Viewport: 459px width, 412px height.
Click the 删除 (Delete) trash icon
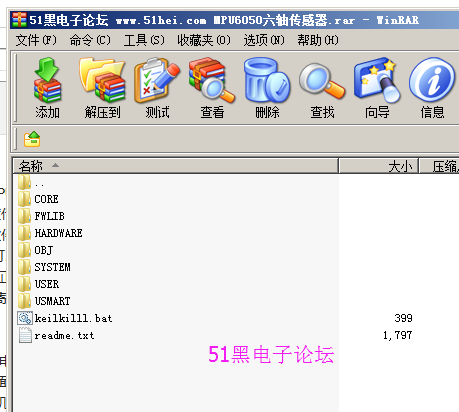pos(267,88)
